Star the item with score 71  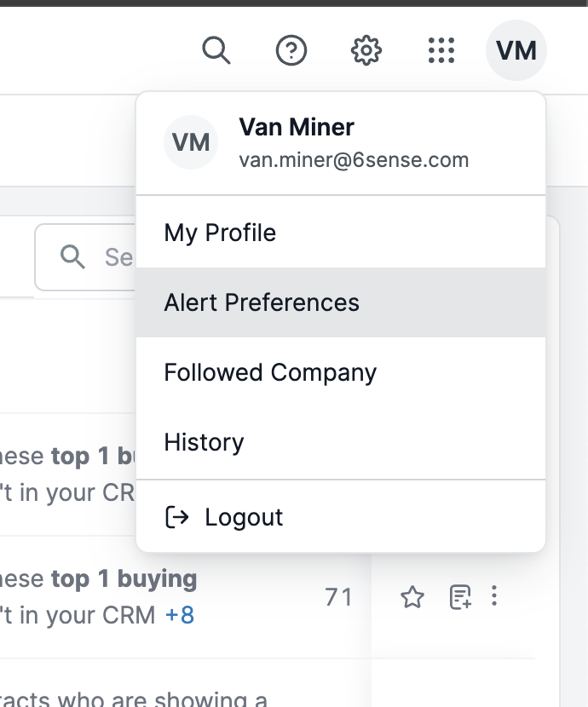click(x=412, y=597)
